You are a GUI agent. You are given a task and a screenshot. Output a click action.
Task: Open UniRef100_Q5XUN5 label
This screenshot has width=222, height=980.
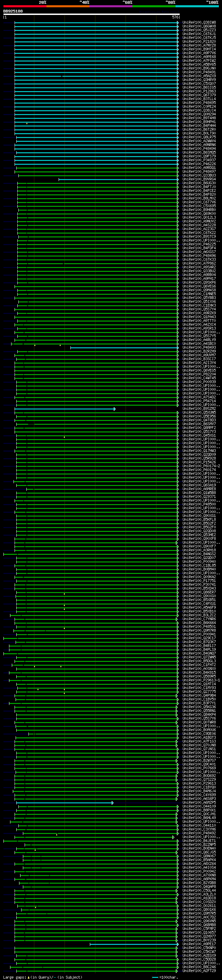199,412
